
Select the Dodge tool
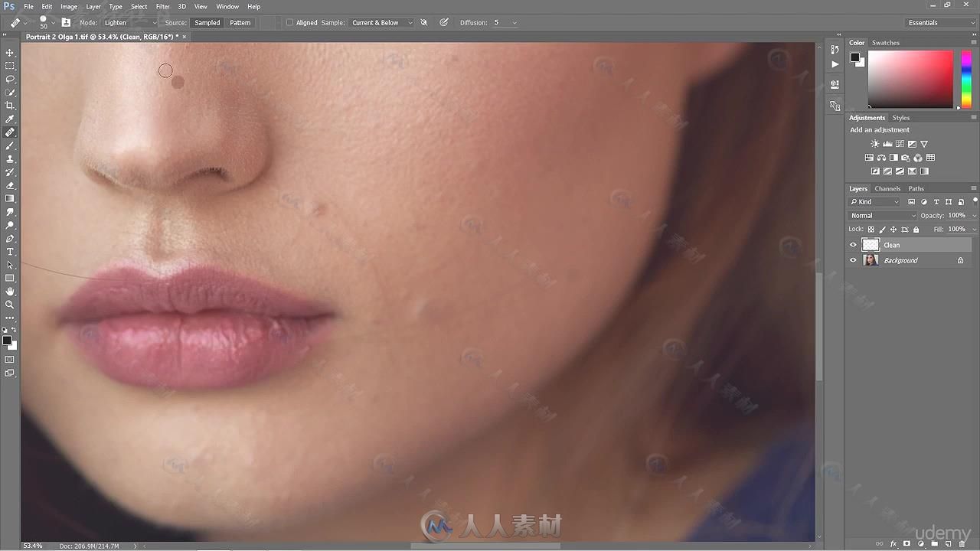(10, 226)
